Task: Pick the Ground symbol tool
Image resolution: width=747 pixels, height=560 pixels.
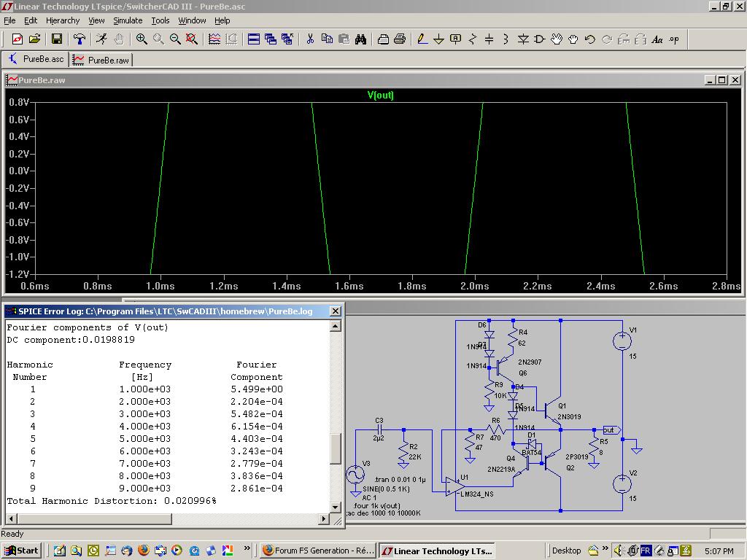Action: pos(439,39)
